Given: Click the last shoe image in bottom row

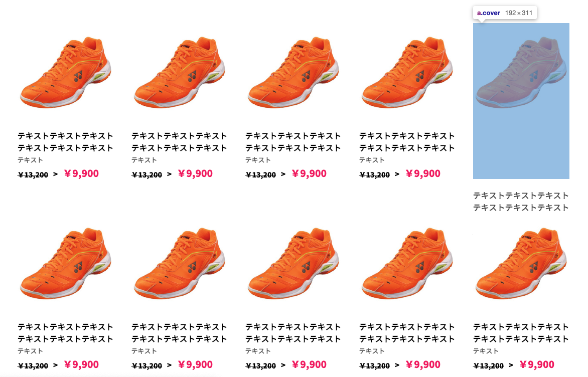Looking at the screenshot, I should [x=521, y=263].
